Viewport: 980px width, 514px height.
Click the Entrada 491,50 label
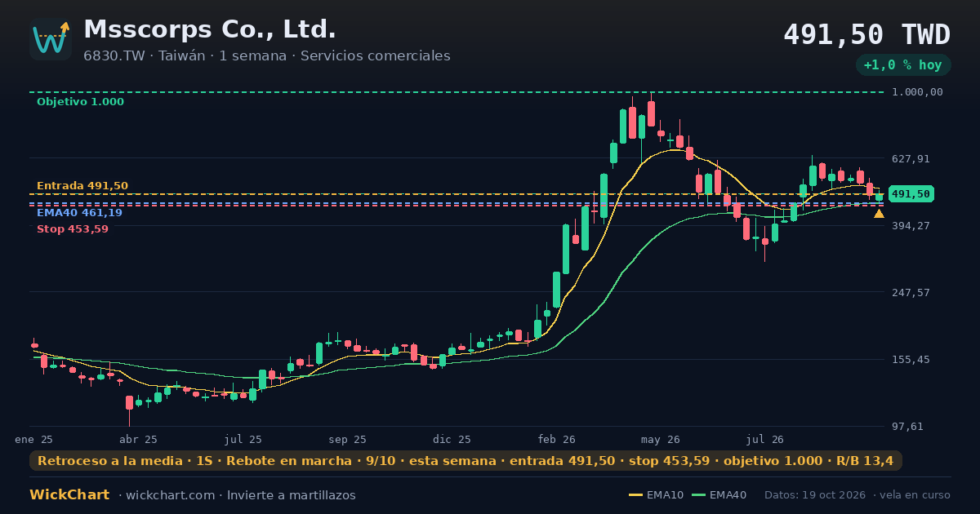82,186
